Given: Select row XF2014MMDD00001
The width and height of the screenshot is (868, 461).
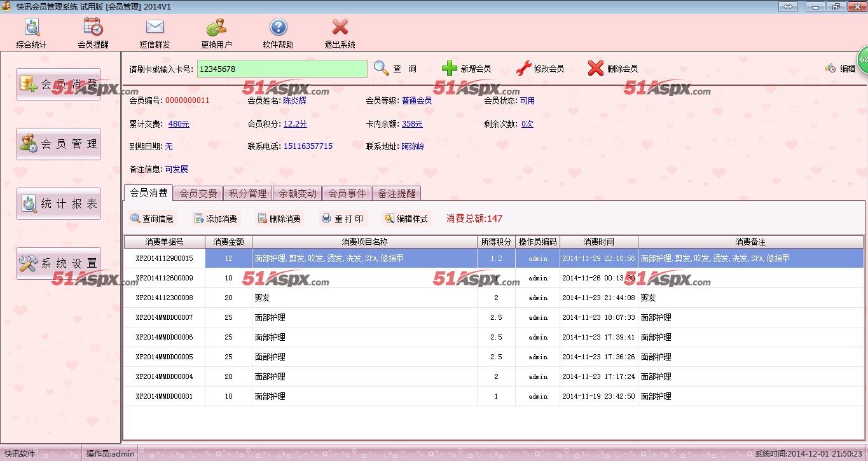Looking at the screenshot, I should point(493,396).
